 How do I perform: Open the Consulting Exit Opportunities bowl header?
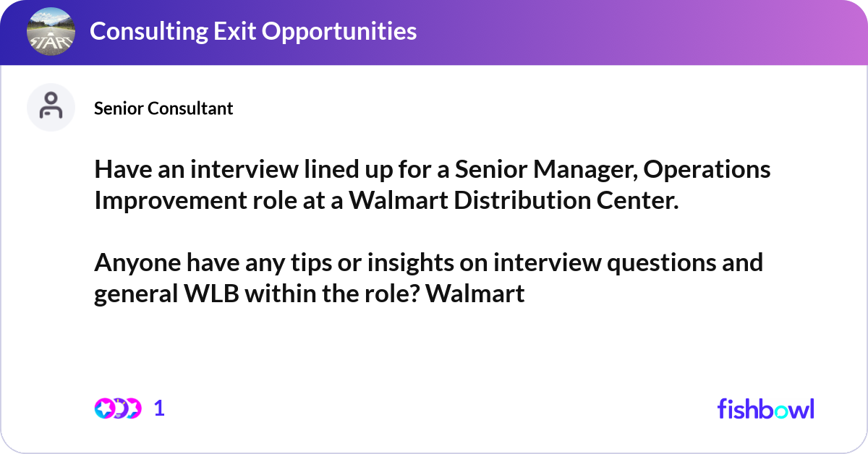pos(253,32)
